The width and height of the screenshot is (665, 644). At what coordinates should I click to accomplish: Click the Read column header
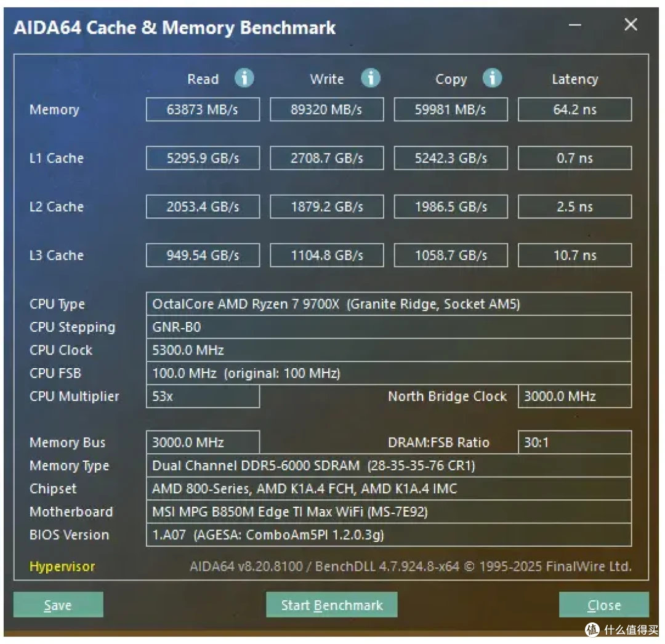coord(203,79)
